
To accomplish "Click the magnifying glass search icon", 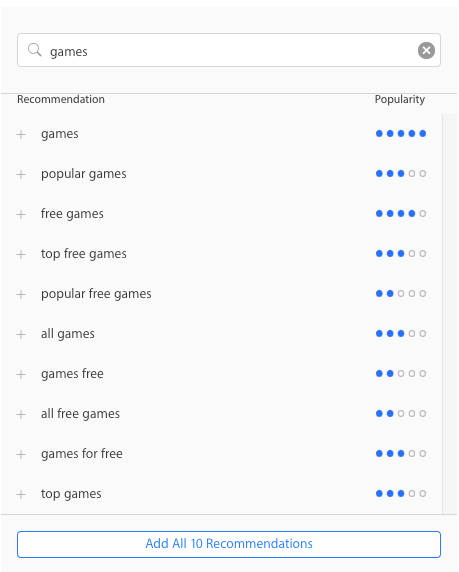I will pyautogui.click(x=35, y=50).
